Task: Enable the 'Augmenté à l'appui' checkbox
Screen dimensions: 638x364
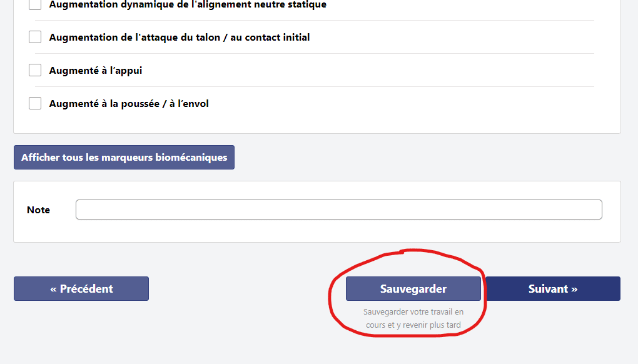Action: [x=35, y=70]
